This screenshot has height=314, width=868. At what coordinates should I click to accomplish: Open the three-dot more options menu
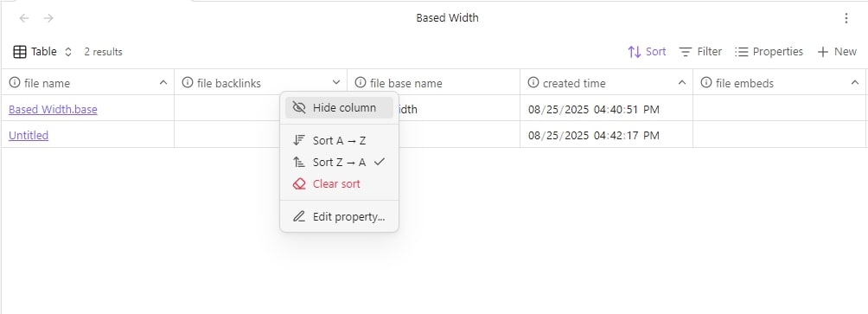pos(846,18)
